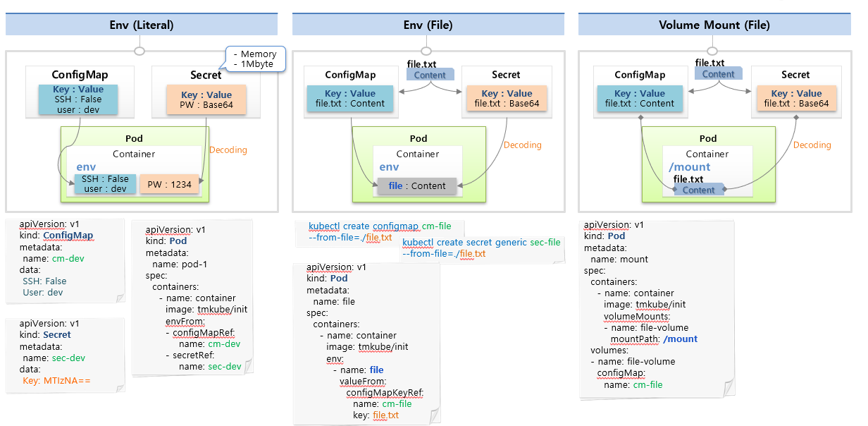Select the file.txt Content tag in Env (File)
This screenshot has height=426, width=868.
(x=430, y=75)
